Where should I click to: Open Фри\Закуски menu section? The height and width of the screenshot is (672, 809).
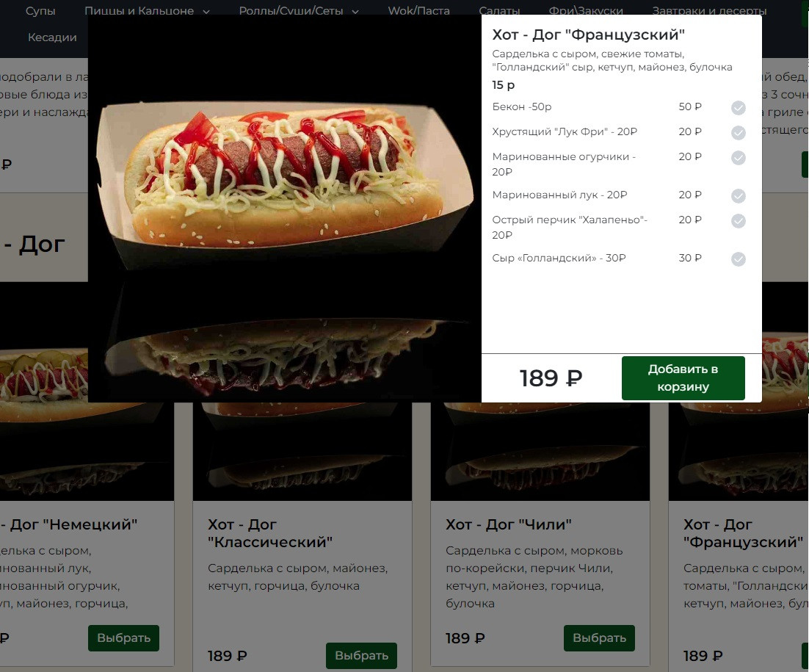coord(586,10)
